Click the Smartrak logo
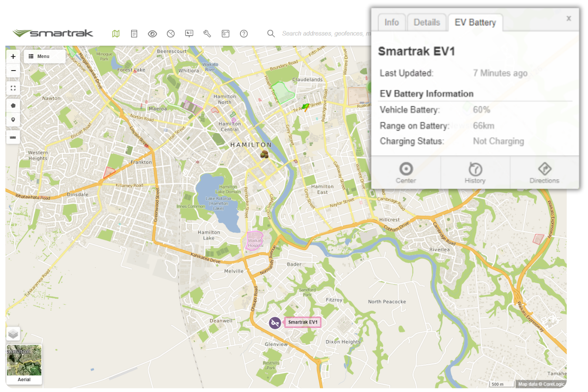 [x=53, y=33]
